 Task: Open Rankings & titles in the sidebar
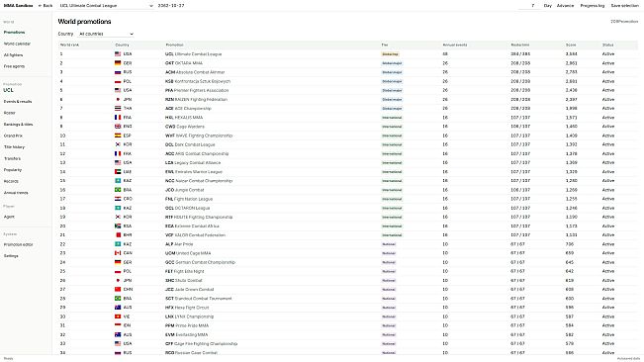(x=18, y=125)
